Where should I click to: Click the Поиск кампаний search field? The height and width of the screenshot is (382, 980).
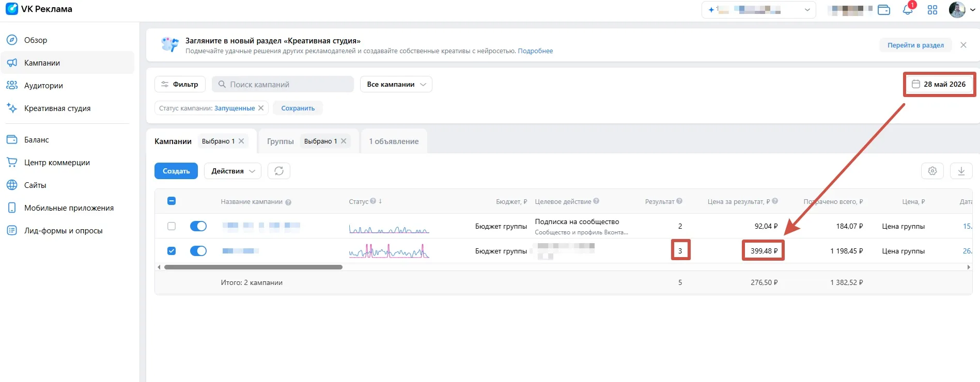point(283,84)
